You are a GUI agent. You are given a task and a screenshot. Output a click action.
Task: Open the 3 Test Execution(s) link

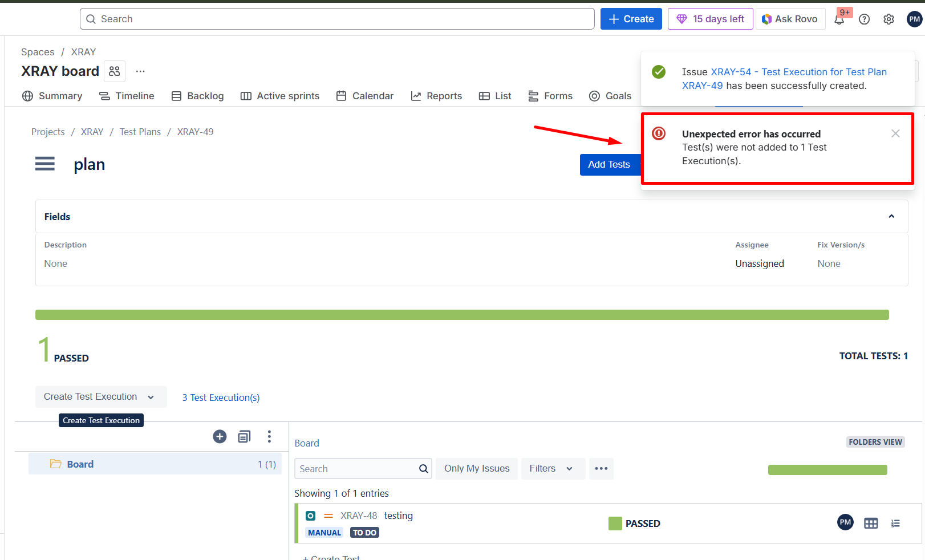coord(221,397)
